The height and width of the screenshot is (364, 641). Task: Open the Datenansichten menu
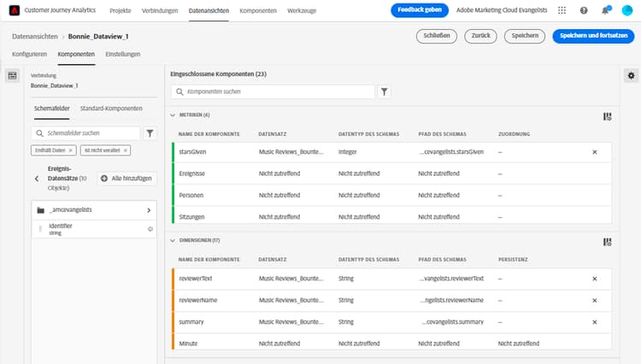coord(209,10)
